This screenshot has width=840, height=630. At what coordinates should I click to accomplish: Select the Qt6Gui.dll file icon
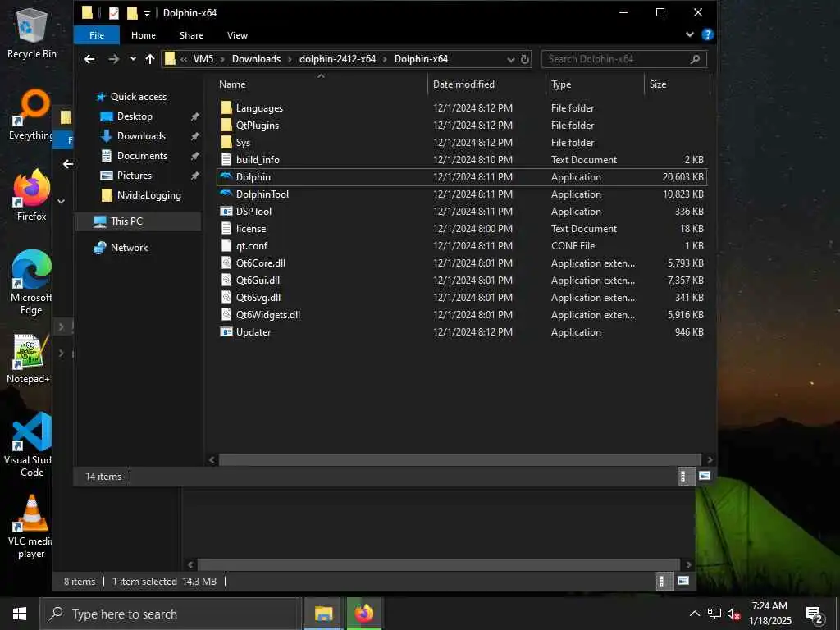click(x=226, y=280)
